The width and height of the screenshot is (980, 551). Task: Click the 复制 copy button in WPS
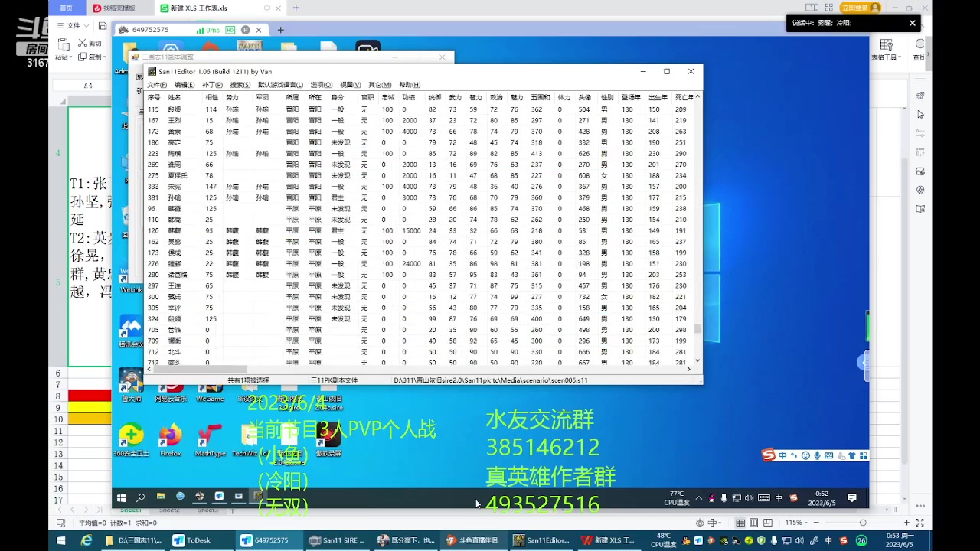[x=92, y=57]
